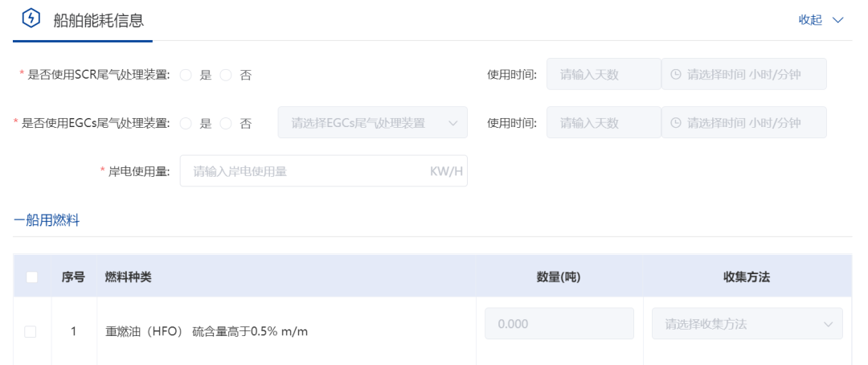Click the lightning hexagon energy icon
This screenshot has height=365, width=868.
click(31, 18)
